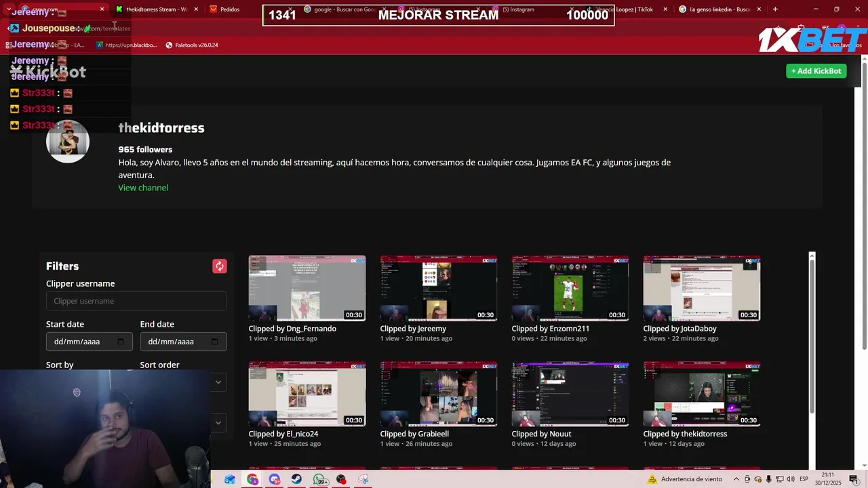Click the new tab plus button
This screenshot has height=488, width=868.
tap(775, 9)
